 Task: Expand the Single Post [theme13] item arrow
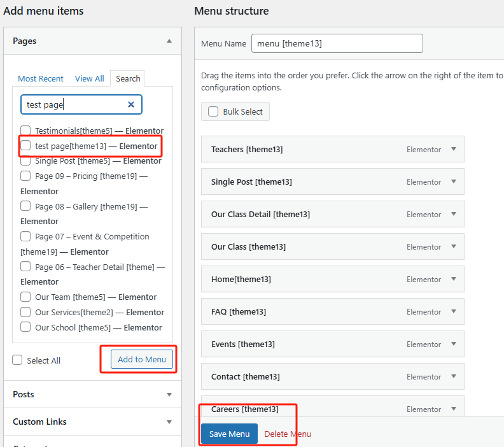point(454,181)
